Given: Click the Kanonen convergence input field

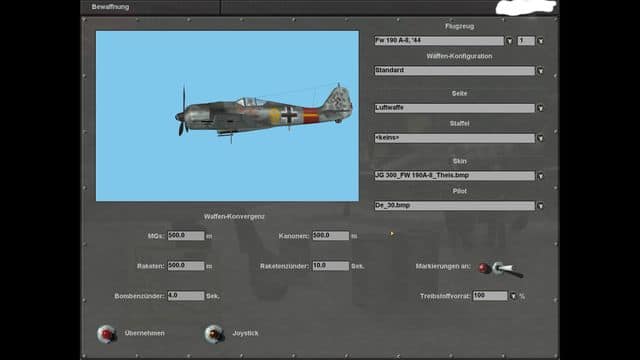Looking at the screenshot, I should click(x=331, y=236).
